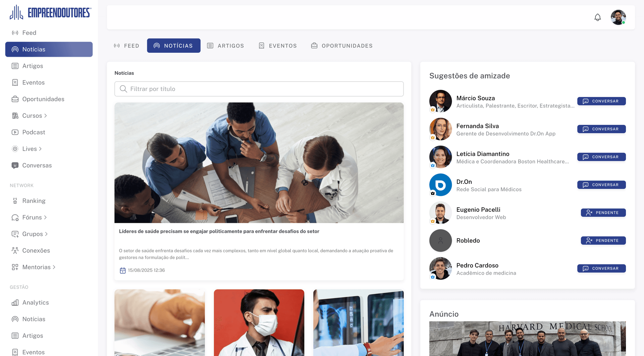Click the Filtrar por título search field
The width and height of the screenshot is (644, 356).
[x=259, y=89]
